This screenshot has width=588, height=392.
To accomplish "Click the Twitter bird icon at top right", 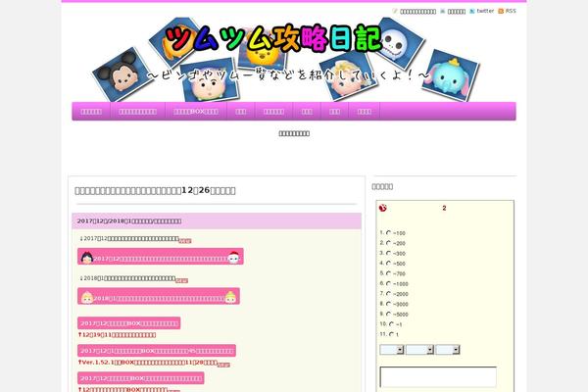I will point(471,11).
